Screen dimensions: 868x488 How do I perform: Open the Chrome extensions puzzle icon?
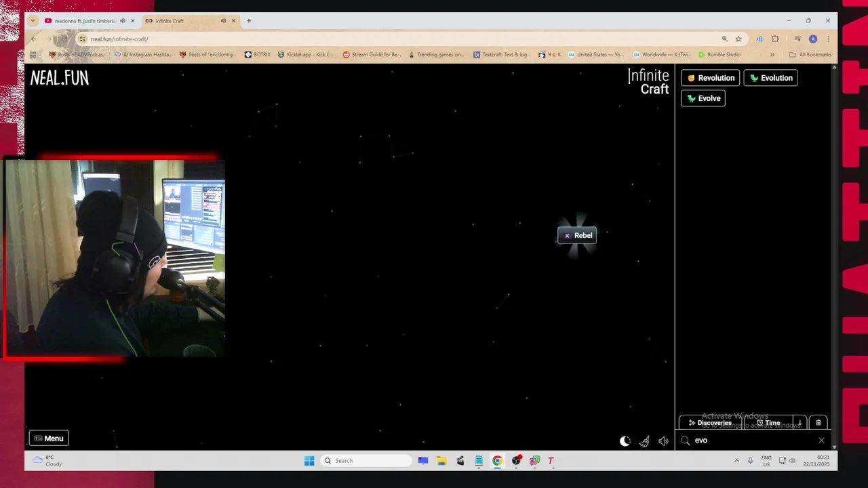coord(775,39)
